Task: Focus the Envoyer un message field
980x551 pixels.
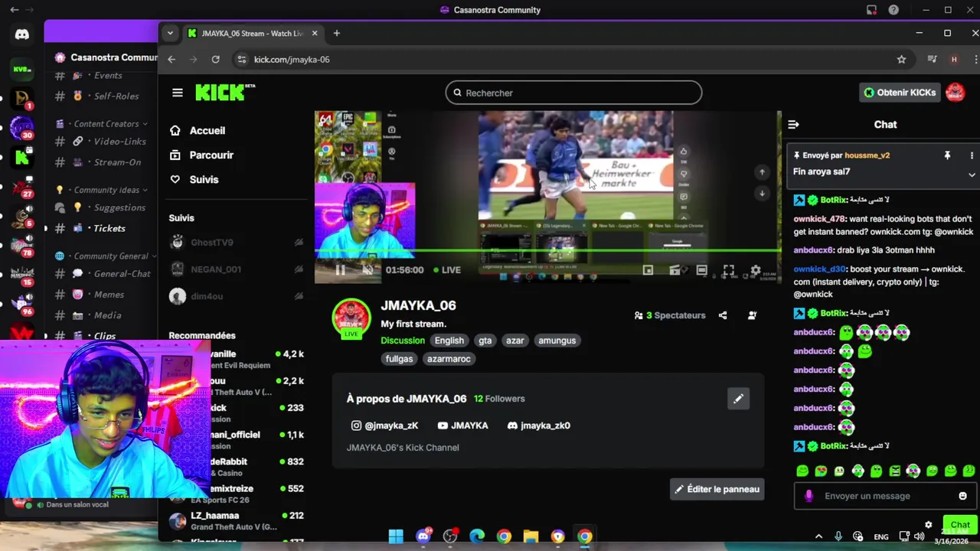Action: coord(885,496)
